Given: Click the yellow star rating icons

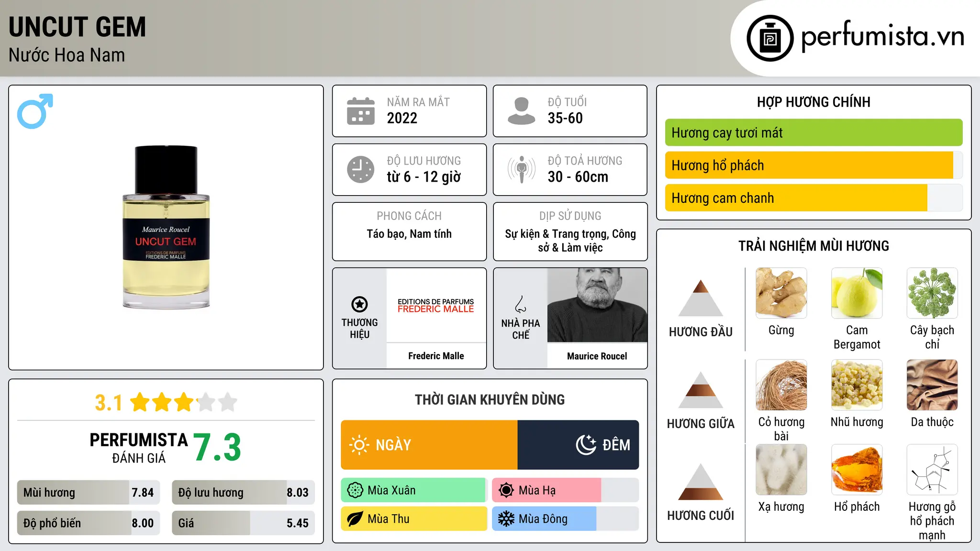Looking at the screenshot, I should tap(184, 402).
